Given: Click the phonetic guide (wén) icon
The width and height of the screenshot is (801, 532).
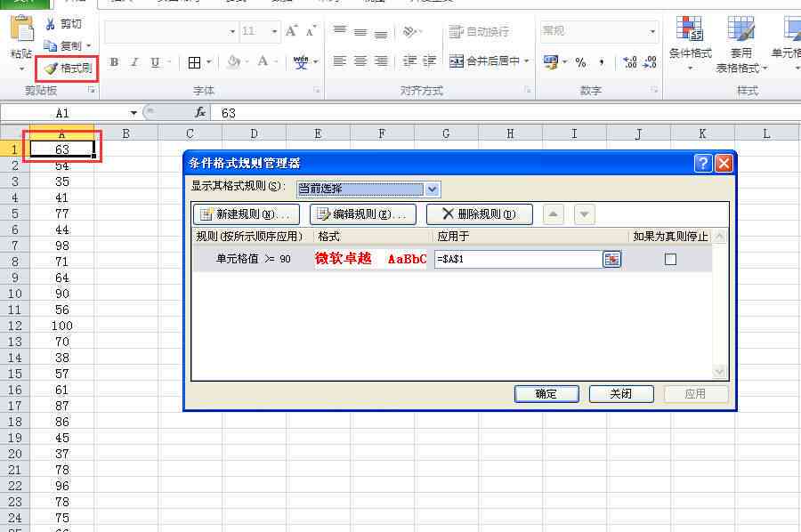Looking at the screenshot, I should 301,61.
